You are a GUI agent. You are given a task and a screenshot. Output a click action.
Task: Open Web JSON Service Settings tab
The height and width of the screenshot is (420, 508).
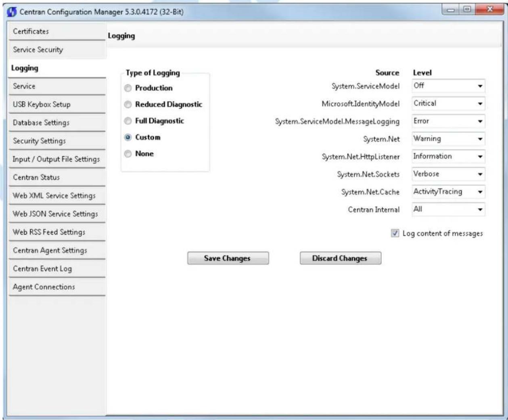click(x=57, y=214)
